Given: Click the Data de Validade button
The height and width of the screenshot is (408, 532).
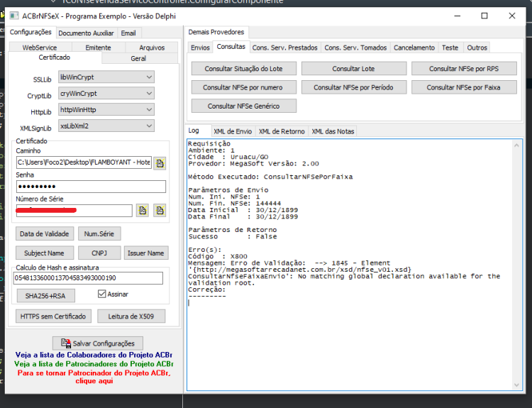Looking at the screenshot, I should coord(45,233).
